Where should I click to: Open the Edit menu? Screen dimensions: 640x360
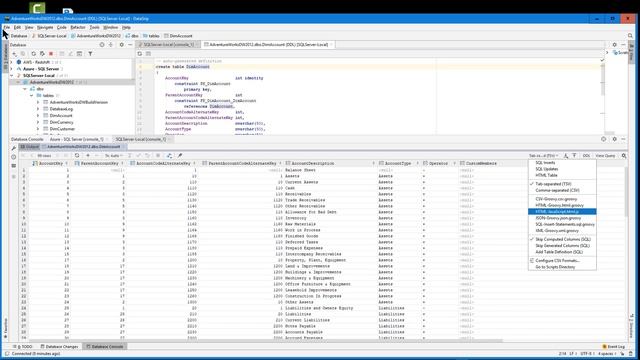[17, 27]
